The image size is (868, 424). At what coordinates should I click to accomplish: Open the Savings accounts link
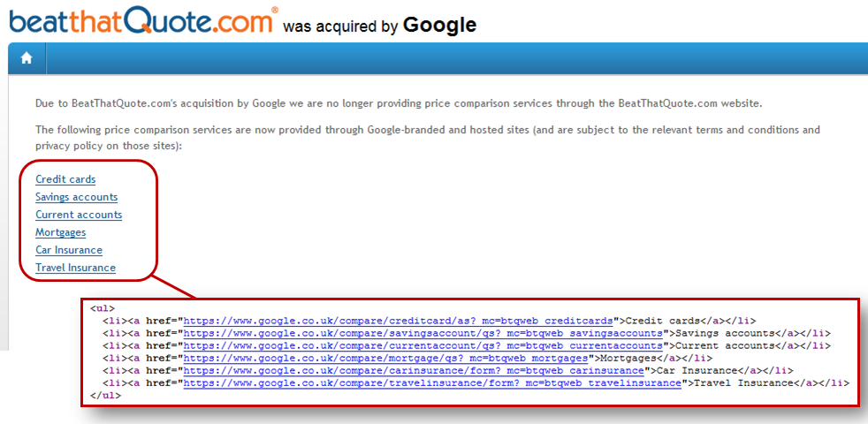tap(76, 197)
